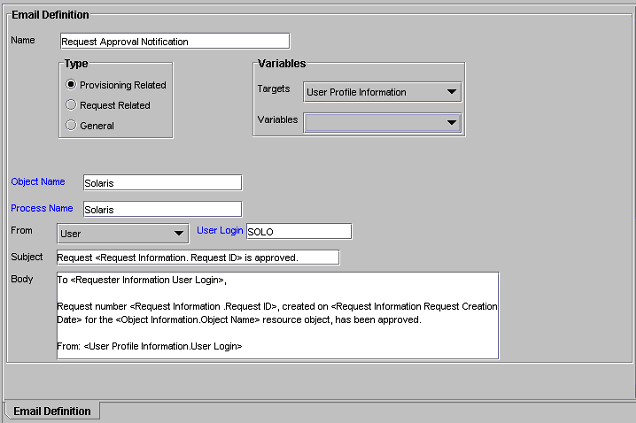Click the Name field with Request Approval Notification
This screenshot has width=636, height=423.
click(x=175, y=41)
